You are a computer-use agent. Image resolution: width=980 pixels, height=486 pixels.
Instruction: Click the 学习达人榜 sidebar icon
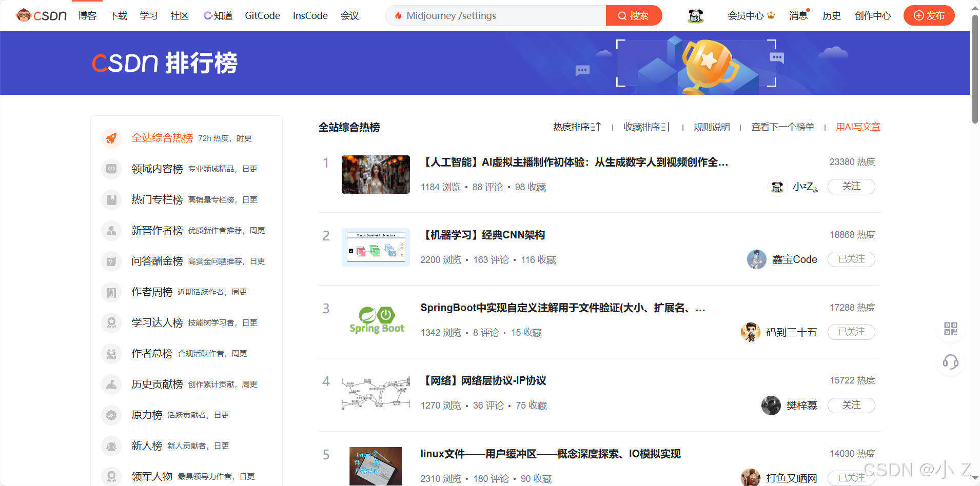[111, 322]
